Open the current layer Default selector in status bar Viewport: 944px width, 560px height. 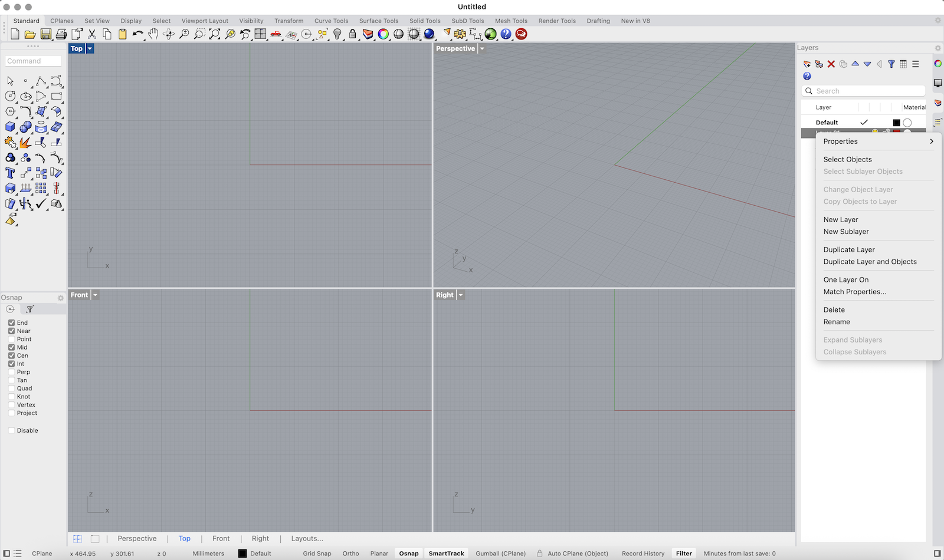[x=255, y=554]
